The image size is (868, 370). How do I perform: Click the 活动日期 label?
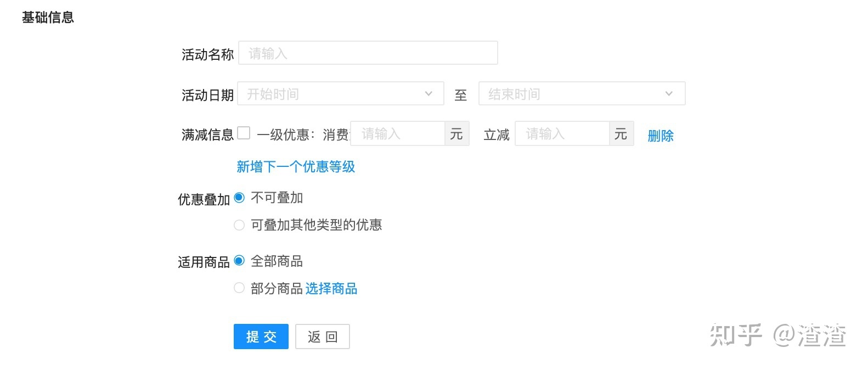click(x=208, y=95)
